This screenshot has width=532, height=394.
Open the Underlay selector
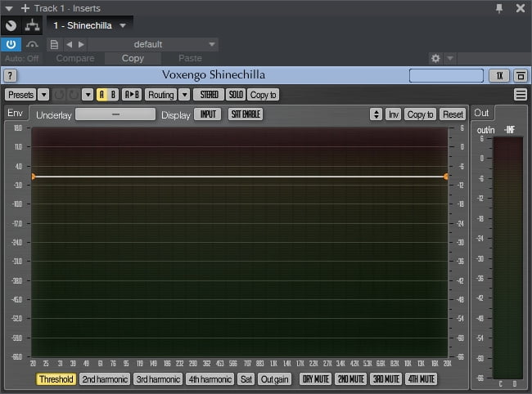115,114
